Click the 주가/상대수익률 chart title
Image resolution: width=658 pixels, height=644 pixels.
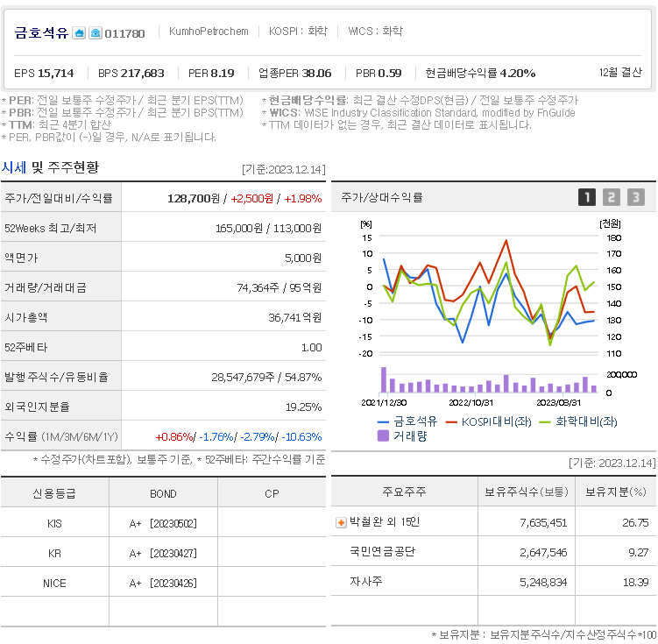click(x=381, y=197)
